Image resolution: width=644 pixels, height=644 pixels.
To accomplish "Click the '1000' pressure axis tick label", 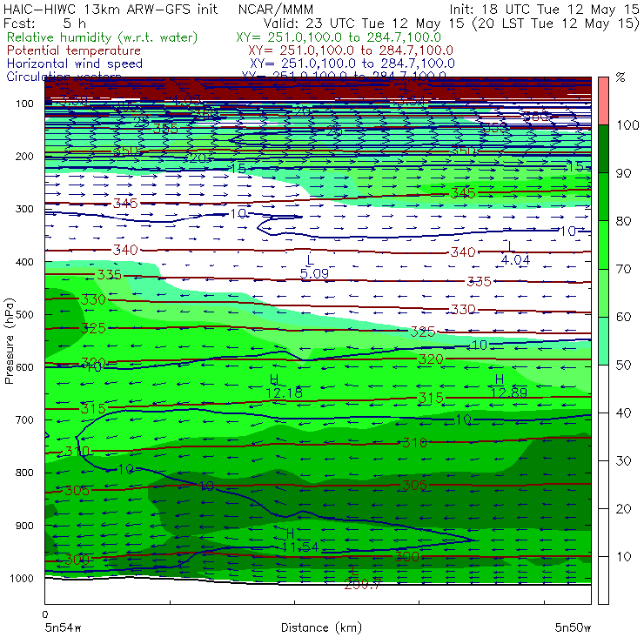I will (22, 578).
